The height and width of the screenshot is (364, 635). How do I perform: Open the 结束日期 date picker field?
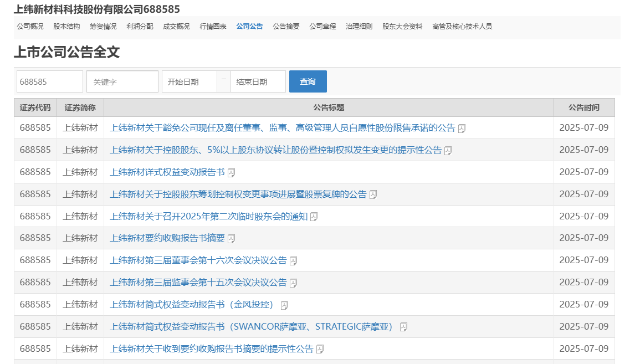(x=258, y=81)
